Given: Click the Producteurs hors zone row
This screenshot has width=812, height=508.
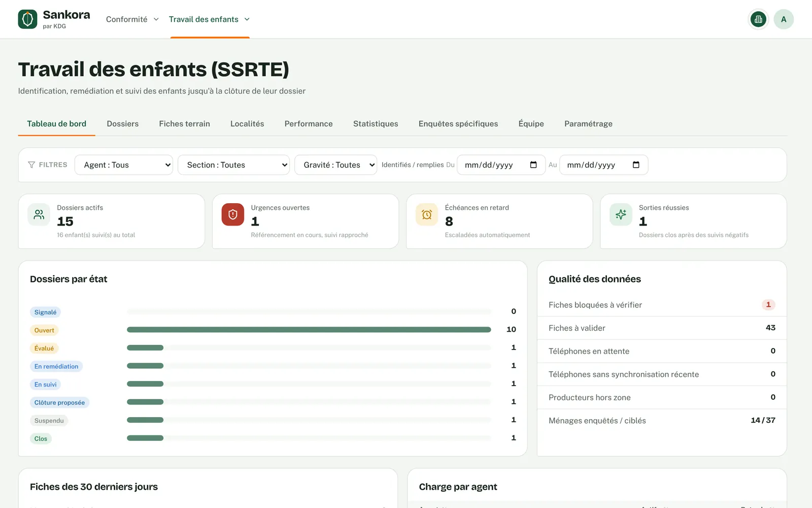Looking at the screenshot, I should [662, 397].
